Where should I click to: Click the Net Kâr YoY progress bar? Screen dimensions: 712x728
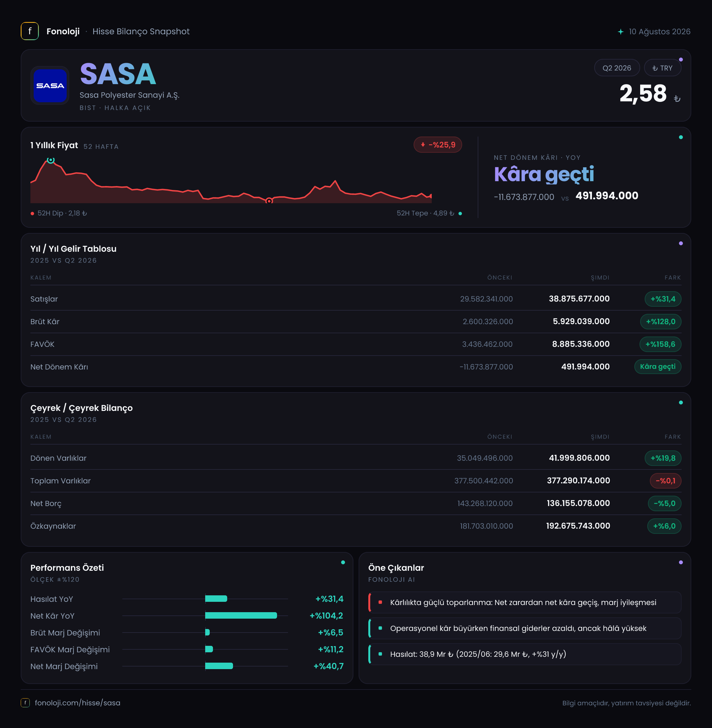coord(241,615)
